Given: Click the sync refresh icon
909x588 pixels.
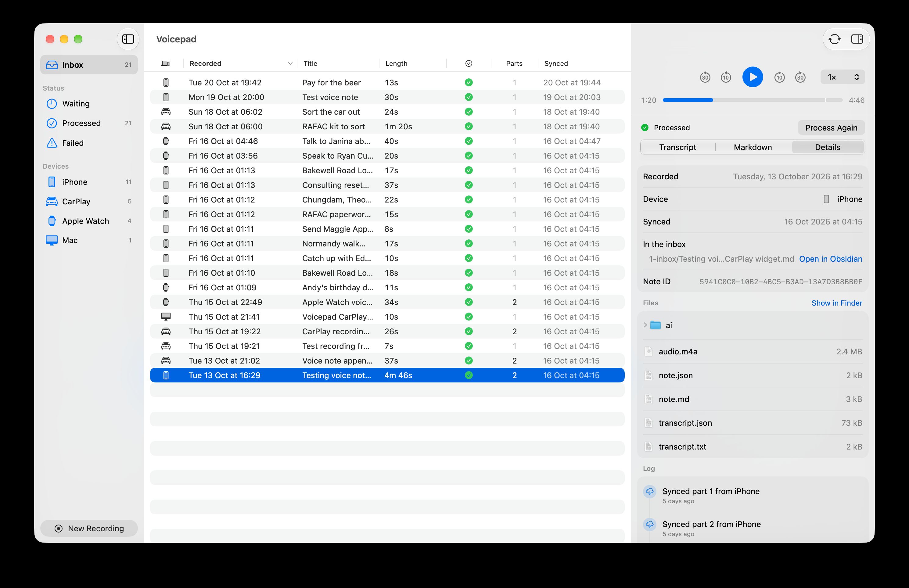Looking at the screenshot, I should [835, 39].
